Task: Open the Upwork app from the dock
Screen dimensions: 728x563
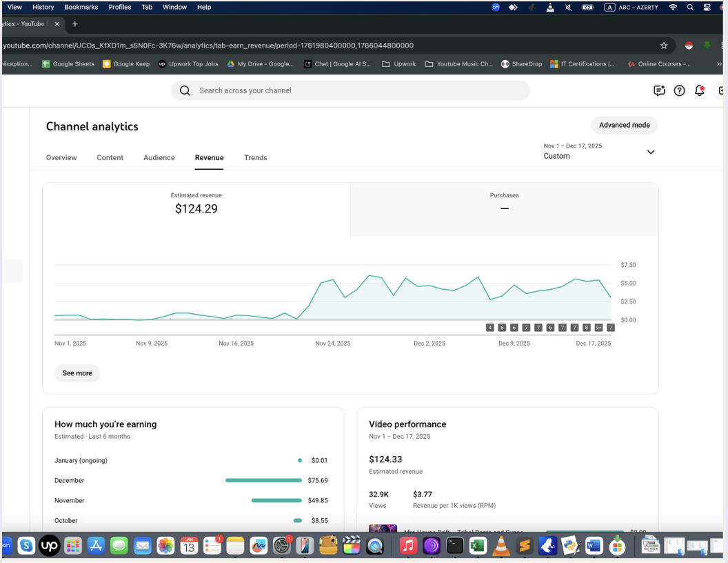Action: click(49, 546)
